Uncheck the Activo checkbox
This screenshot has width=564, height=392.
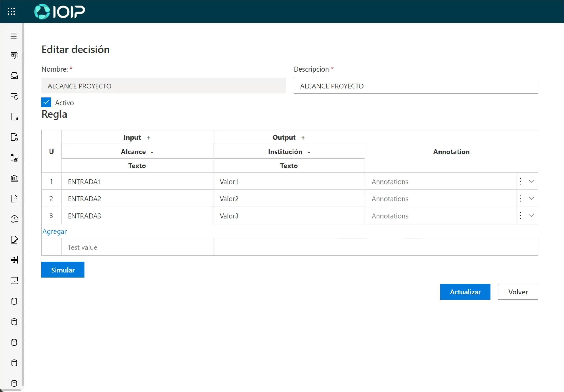click(46, 102)
